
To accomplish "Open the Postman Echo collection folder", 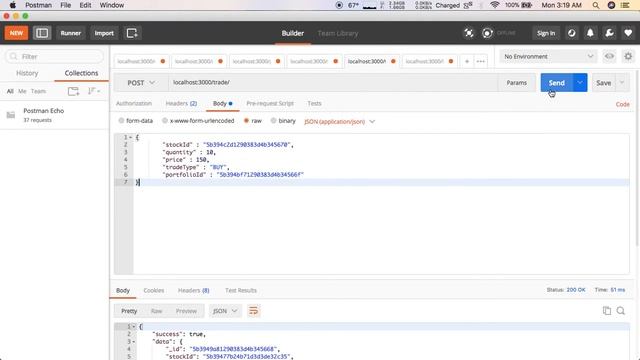I will [54, 115].
